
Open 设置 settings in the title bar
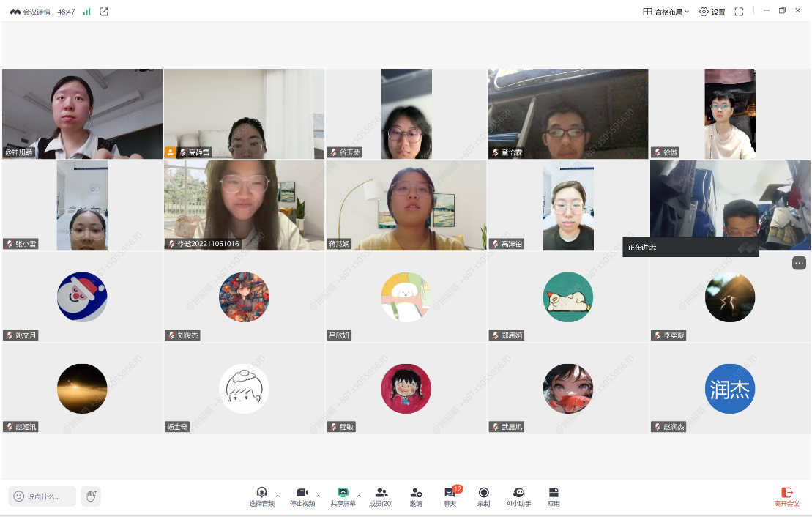point(712,12)
